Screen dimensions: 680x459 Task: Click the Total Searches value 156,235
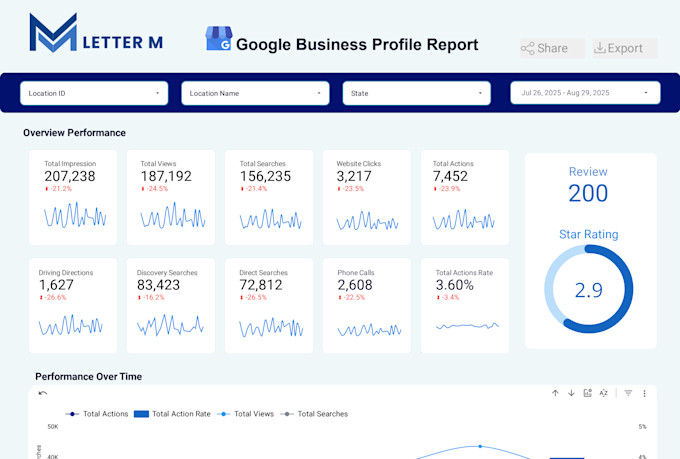click(265, 176)
